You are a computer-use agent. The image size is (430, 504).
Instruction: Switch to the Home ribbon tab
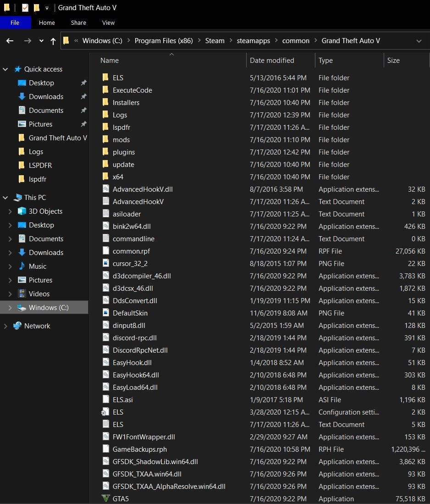47,22
